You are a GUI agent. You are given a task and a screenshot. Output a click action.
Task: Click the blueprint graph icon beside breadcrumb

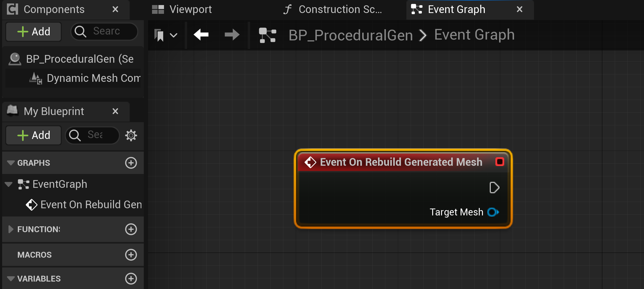point(267,35)
